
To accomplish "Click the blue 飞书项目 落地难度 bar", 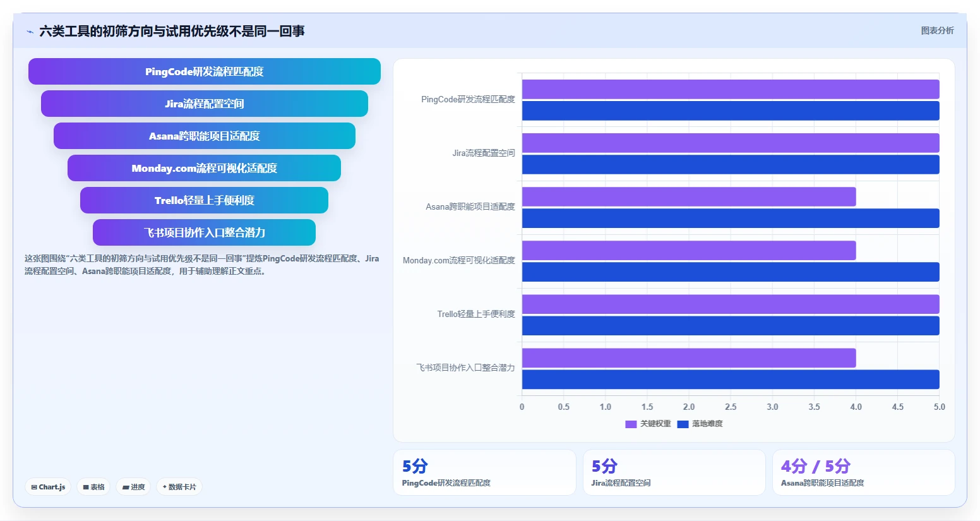I will click(731, 379).
